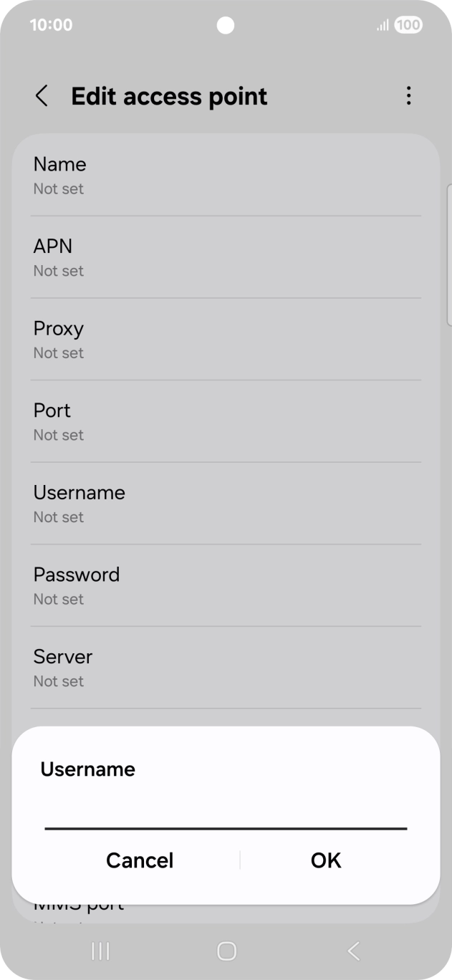
Task: Tap the signal strength icon in status bar
Action: pos(382,24)
